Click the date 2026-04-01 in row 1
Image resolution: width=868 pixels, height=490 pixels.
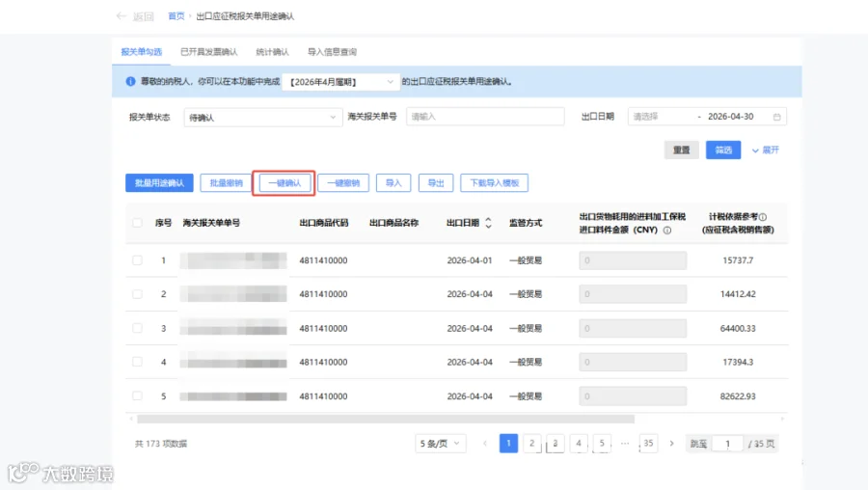pyautogui.click(x=470, y=260)
